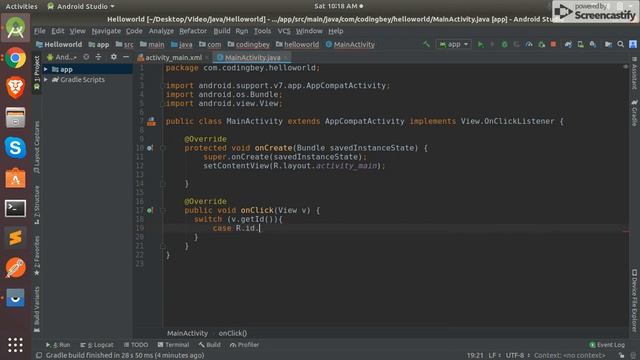Click the red Stop button in toolbar
640x360 pixels.
coord(553,44)
